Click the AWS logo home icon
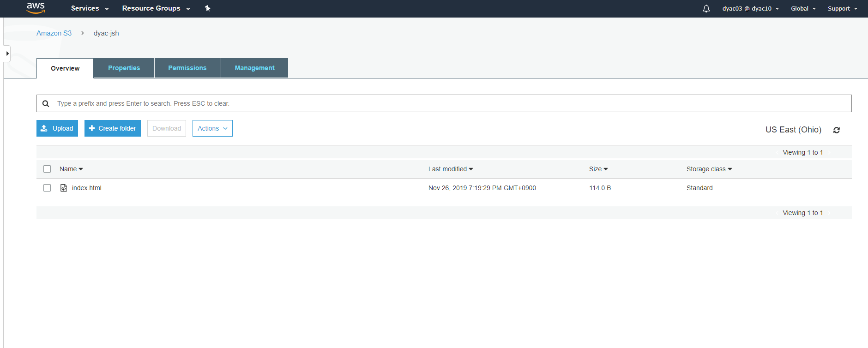Viewport: 868px width, 348px height. click(x=36, y=8)
